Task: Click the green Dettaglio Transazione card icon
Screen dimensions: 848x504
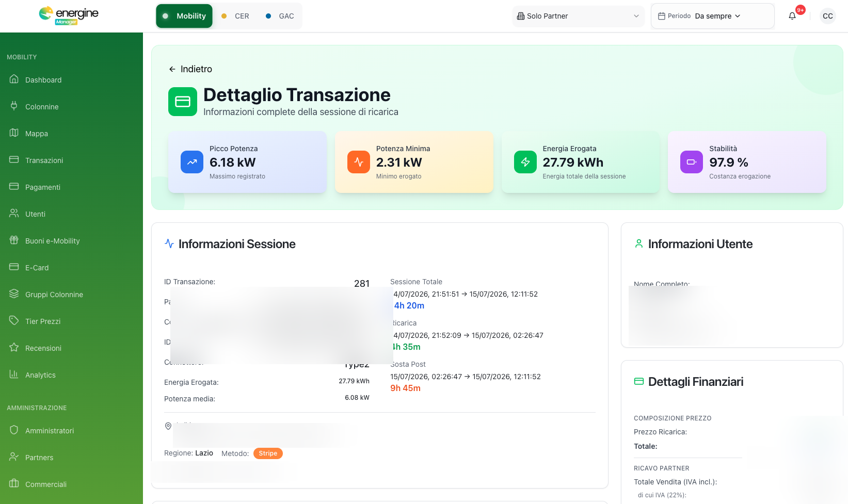Action: (x=183, y=102)
